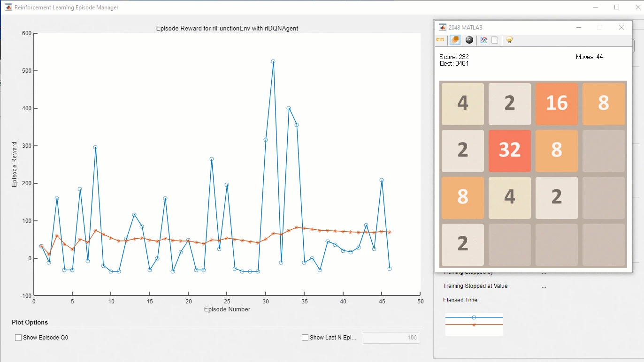Toggle the orange tile animation button
This screenshot has height=362, width=644.
(x=455, y=40)
